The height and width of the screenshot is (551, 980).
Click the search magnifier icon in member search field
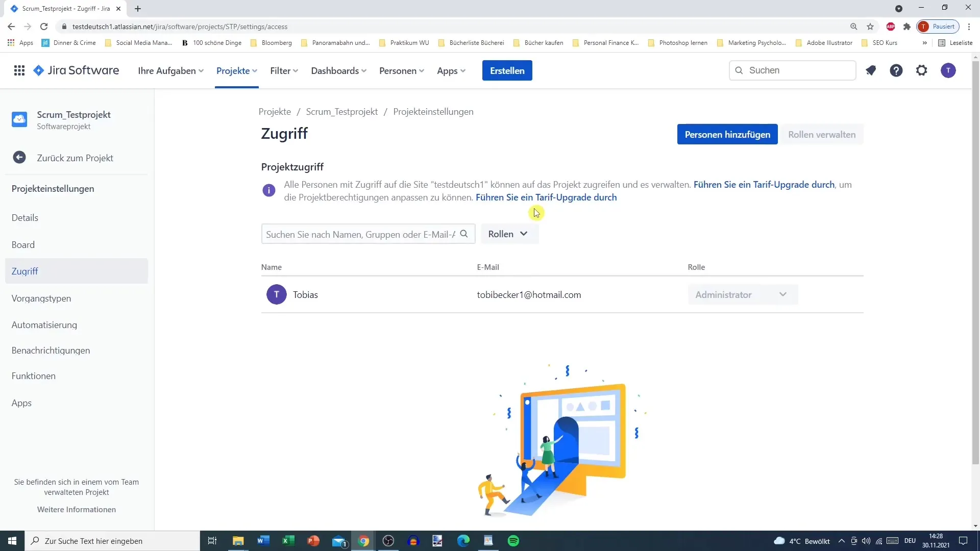[x=464, y=234]
